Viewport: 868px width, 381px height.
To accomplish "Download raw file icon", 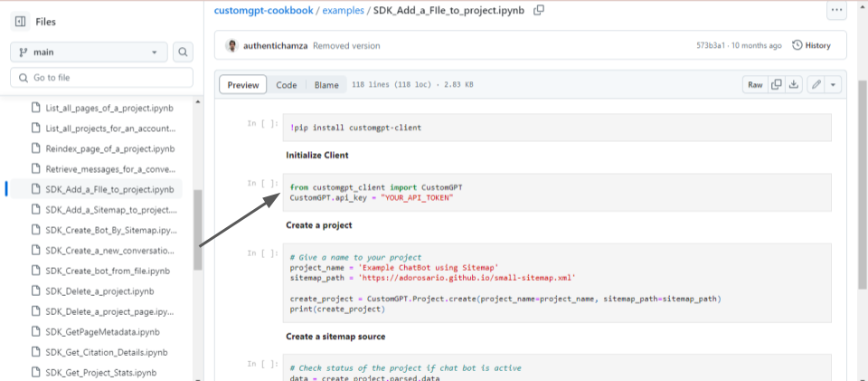I will [794, 85].
